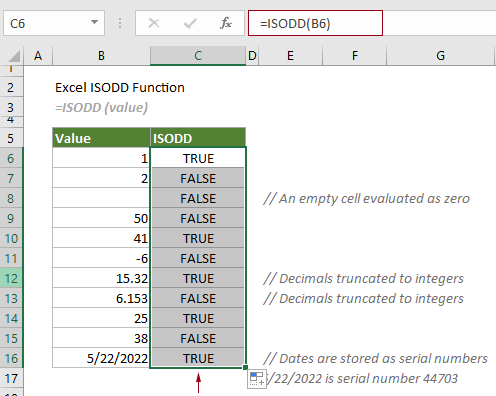
Task: Click the formula bar options dots handle
Action: click(x=120, y=23)
